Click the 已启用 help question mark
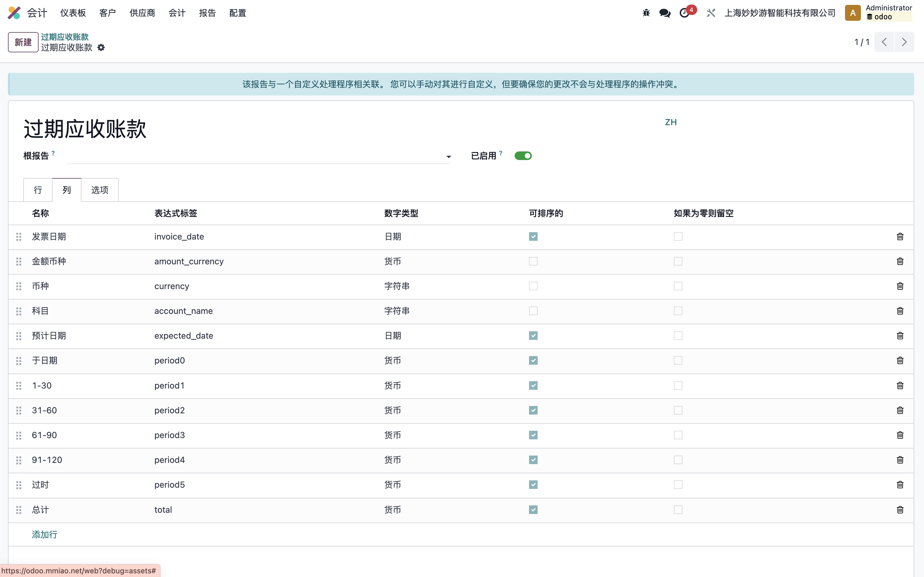924x577 pixels. pyautogui.click(x=501, y=153)
